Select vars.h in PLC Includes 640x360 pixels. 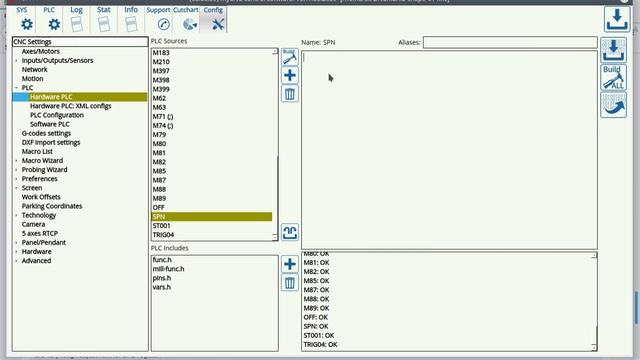pos(162,287)
